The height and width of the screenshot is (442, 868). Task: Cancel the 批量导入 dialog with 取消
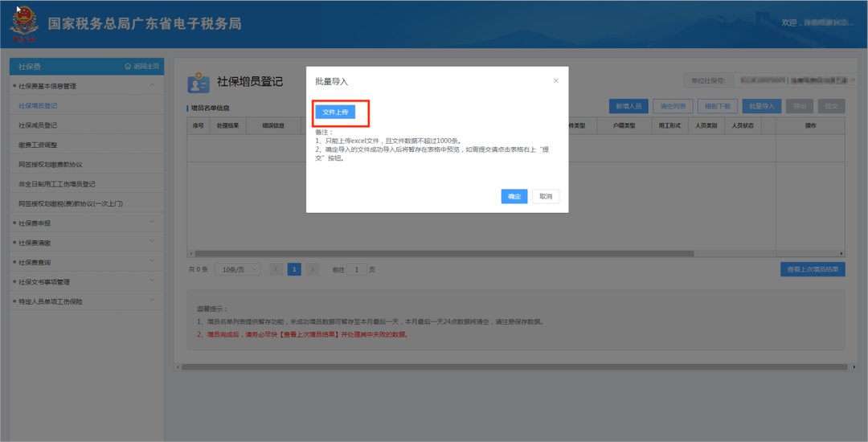point(546,196)
